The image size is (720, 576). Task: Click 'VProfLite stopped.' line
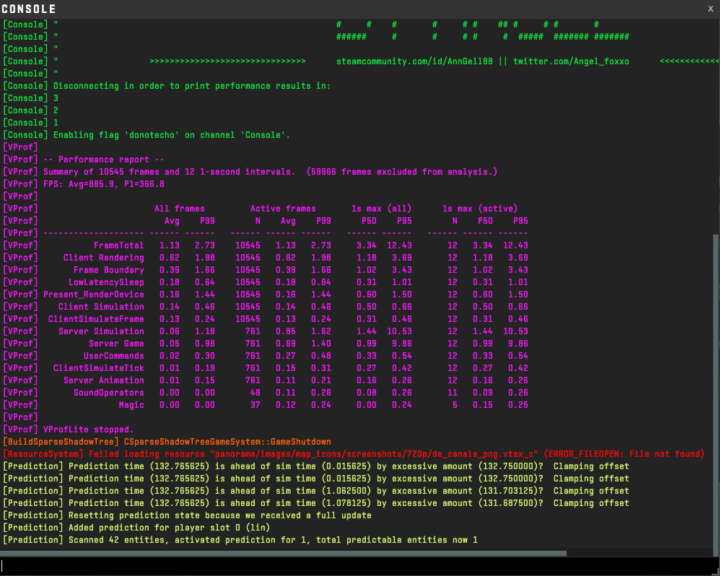coord(68,429)
